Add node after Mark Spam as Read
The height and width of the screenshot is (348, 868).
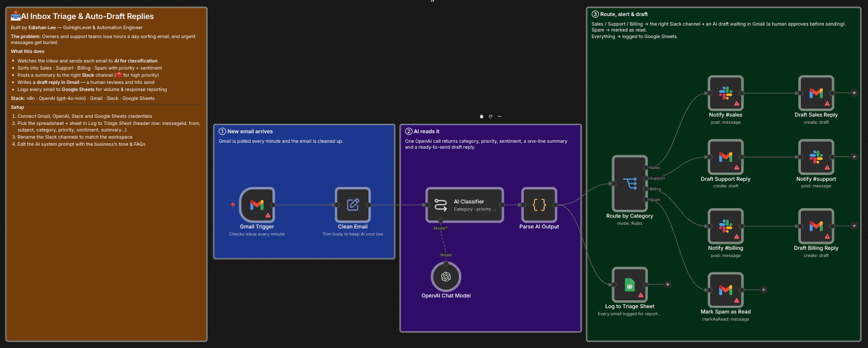coord(764,290)
